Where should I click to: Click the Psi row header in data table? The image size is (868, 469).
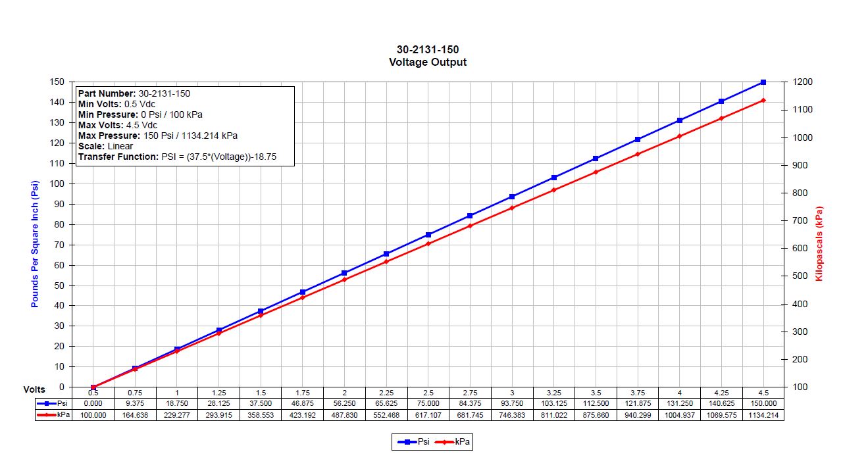55,403
